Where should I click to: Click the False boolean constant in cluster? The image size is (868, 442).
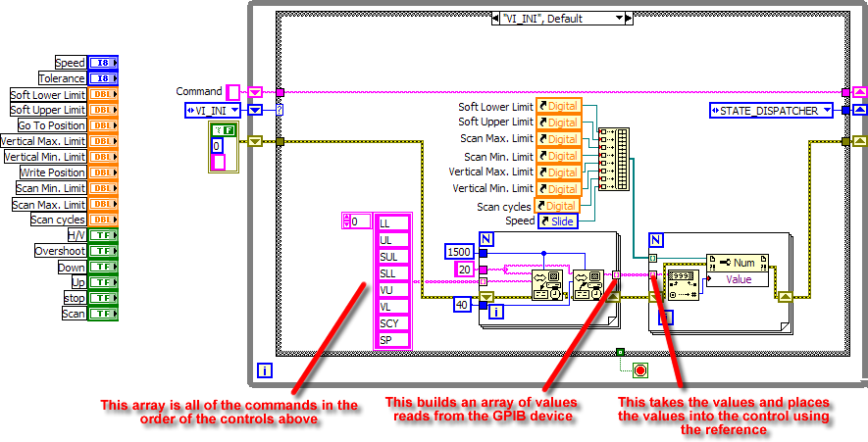tap(224, 131)
